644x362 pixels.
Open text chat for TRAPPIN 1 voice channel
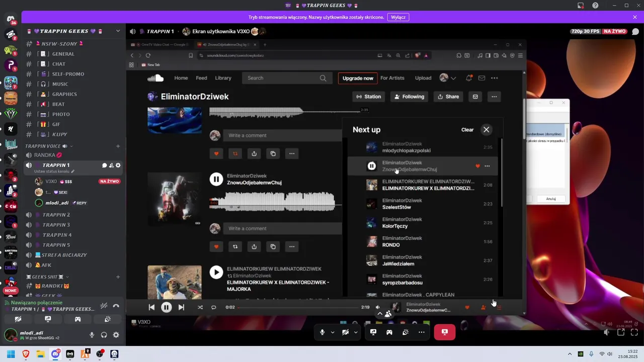[x=105, y=165]
